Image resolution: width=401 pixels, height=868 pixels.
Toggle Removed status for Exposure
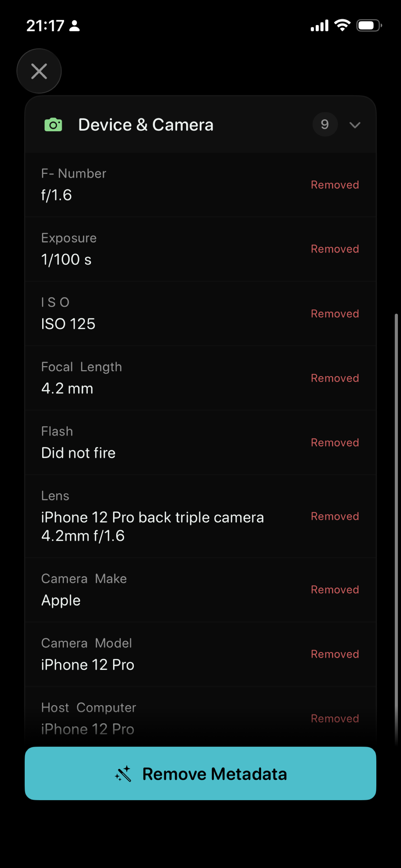click(335, 249)
